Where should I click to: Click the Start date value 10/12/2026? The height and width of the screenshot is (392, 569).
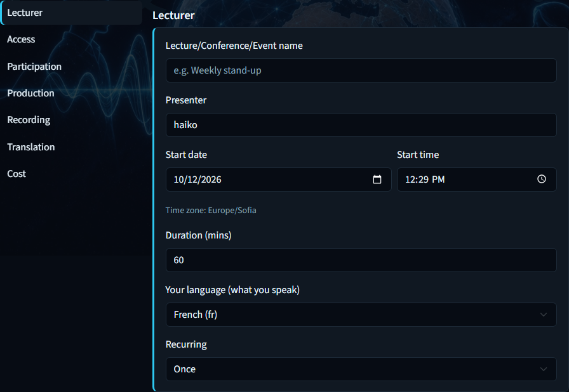pyautogui.click(x=197, y=180)
